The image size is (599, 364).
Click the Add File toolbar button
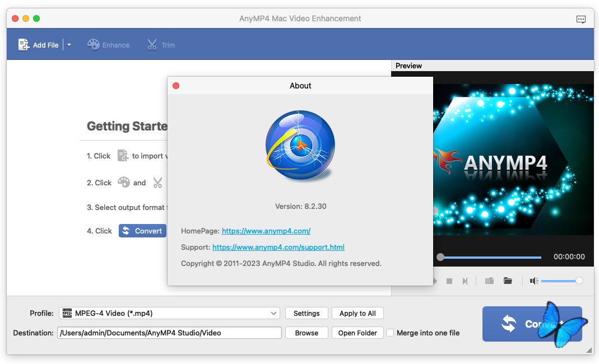tap(38, 45)
